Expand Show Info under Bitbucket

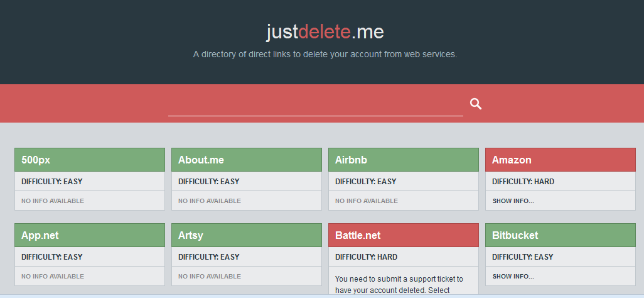pyautogui.click(x=513, y=277)
